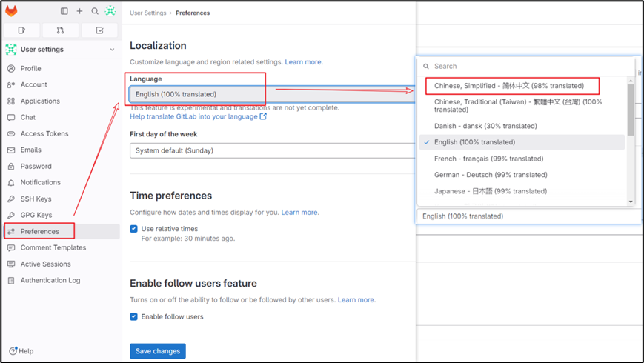The height and width of the screenshot is (363, 644).
Task: Open the issues shortcut icon
Action: tap(21, 30)
